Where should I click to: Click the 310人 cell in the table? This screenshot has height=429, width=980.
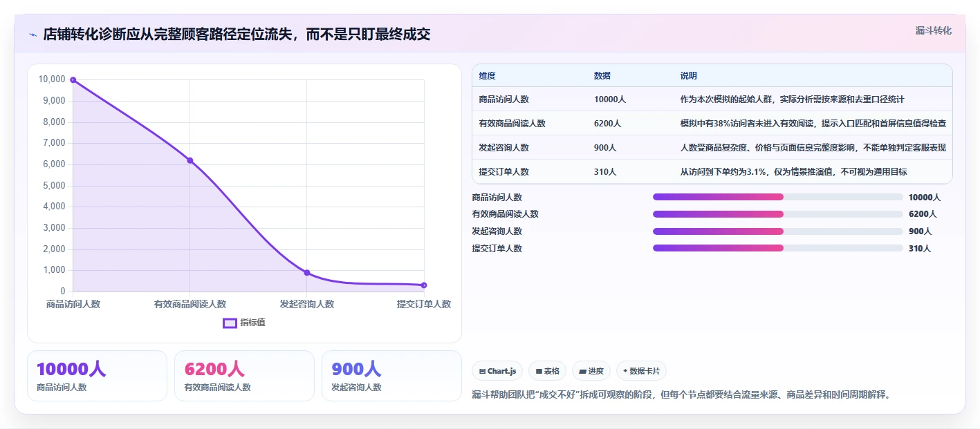point(605,172)
